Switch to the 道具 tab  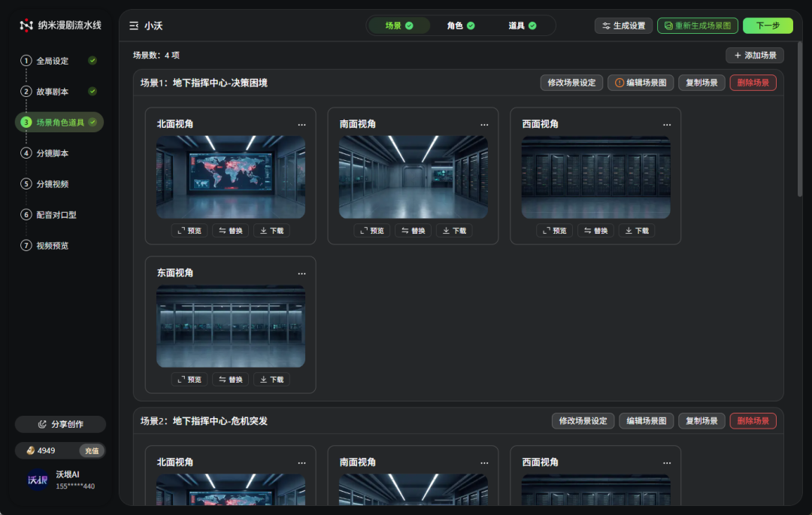[x=522, y=26]
